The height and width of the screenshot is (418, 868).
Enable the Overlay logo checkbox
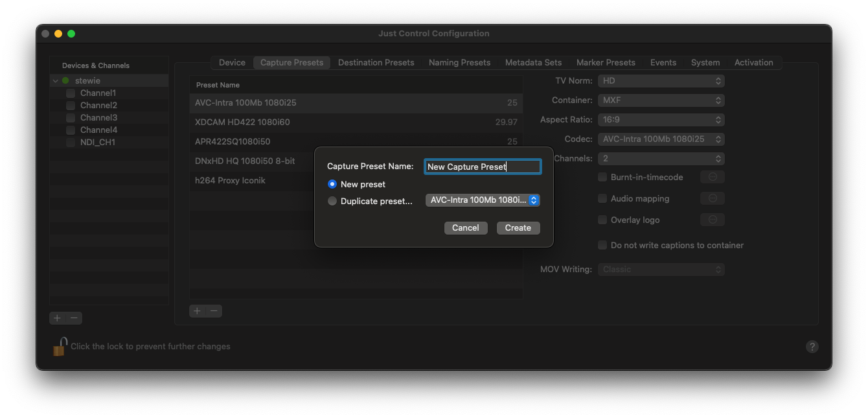point(602,220)
